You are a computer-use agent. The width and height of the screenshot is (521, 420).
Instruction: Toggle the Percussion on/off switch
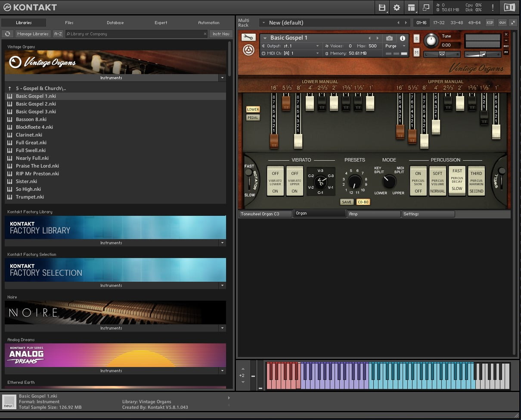pos(418,181)
